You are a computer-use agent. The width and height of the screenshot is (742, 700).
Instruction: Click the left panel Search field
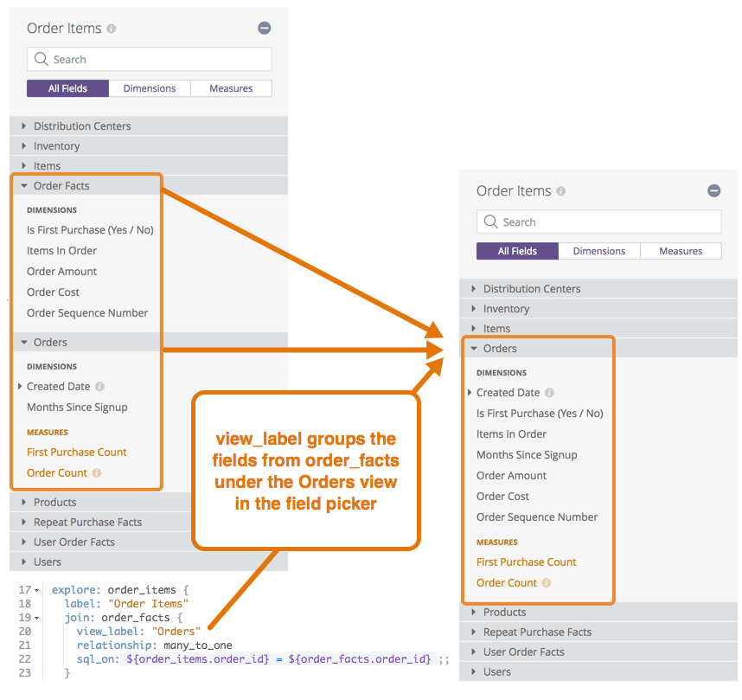pyautogui.click(x=150, y=59)
